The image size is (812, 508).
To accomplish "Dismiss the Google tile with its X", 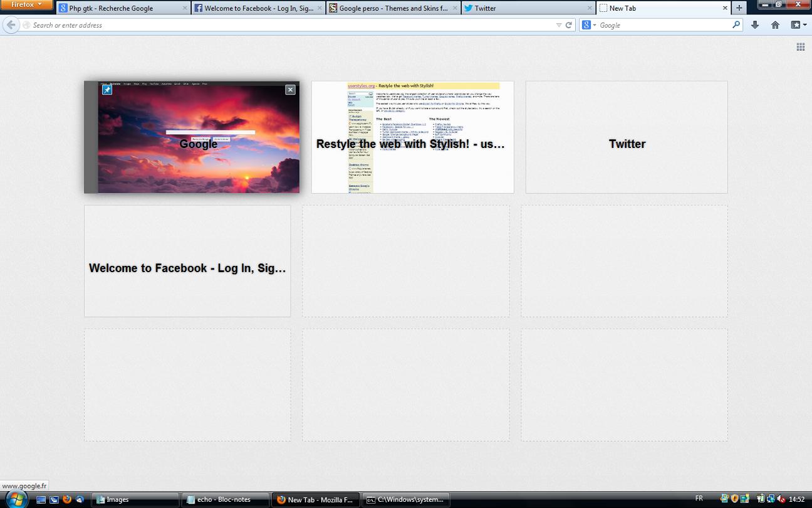I will (x=290, y=90).
